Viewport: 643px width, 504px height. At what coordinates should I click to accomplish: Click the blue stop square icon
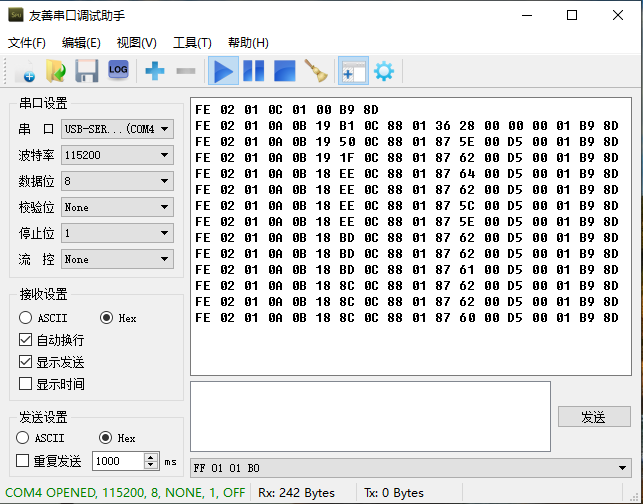coord(285,71)
